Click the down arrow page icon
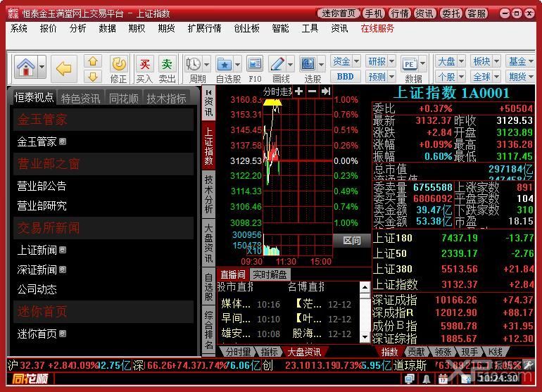The height and width of the screenshot is (392, 542). pyautogui.click(x=93, y=77)
